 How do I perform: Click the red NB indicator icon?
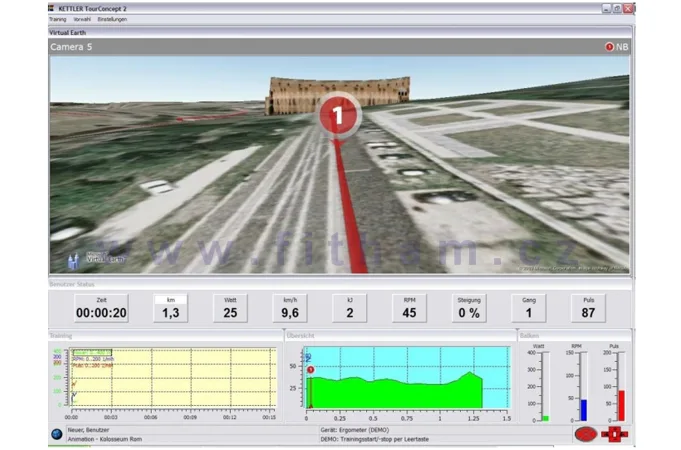[x=608, y=47]
